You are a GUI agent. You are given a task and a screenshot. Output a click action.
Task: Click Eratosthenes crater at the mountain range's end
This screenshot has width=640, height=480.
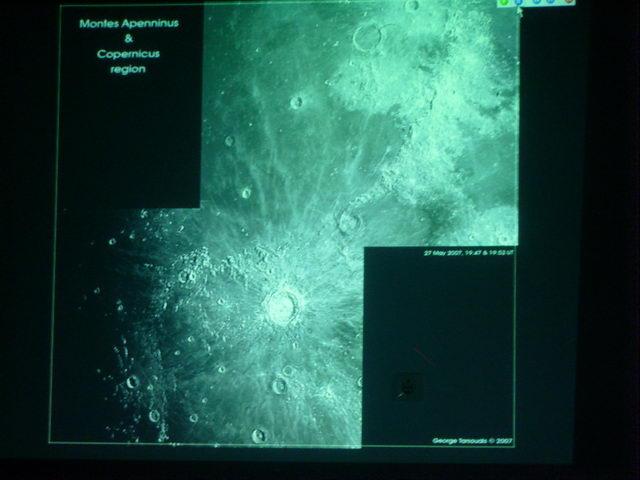pos(350,222)
